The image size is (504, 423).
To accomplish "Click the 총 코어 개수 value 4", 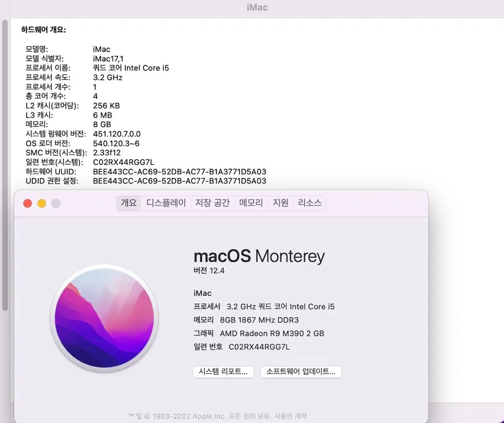I will click(x=95, y=96).
